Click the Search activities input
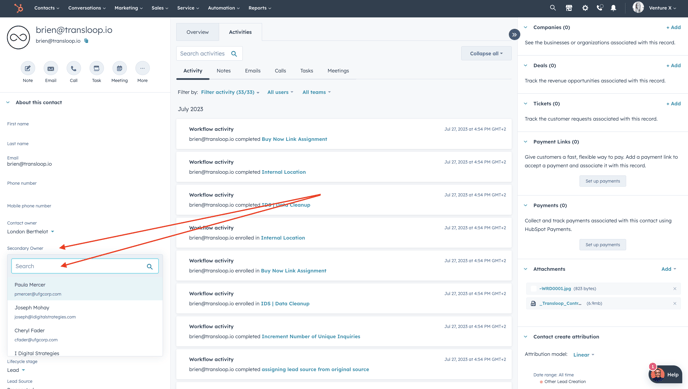Viewport: 688px width, 389px height. point(209,54)
